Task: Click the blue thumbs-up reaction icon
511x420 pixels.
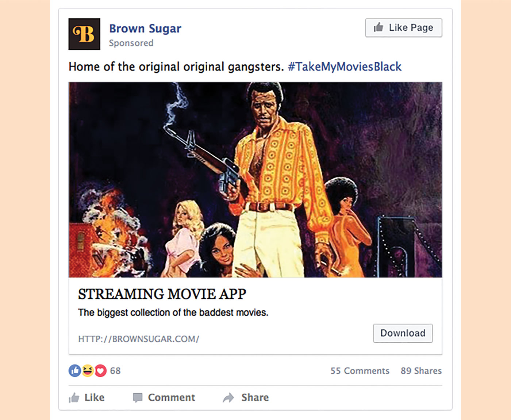Action: click(x=75, y=371)
